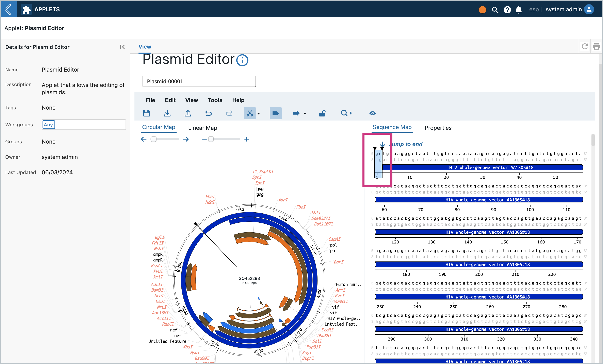Switch to the Sequence Map tab
The height and width of the screenshot is (364, 603).
click(392, 127)
